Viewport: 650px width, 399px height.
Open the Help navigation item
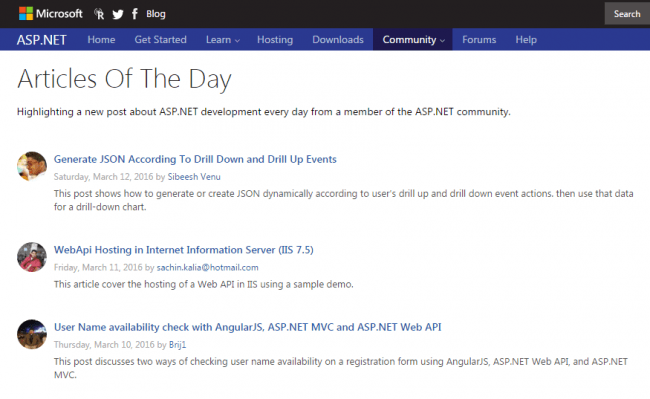[x=526, y=40]
